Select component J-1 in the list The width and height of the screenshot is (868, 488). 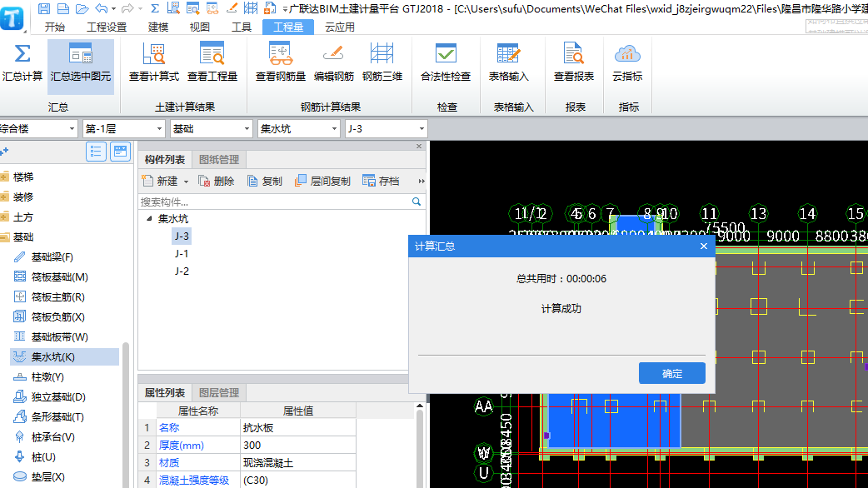pos(182,253)
